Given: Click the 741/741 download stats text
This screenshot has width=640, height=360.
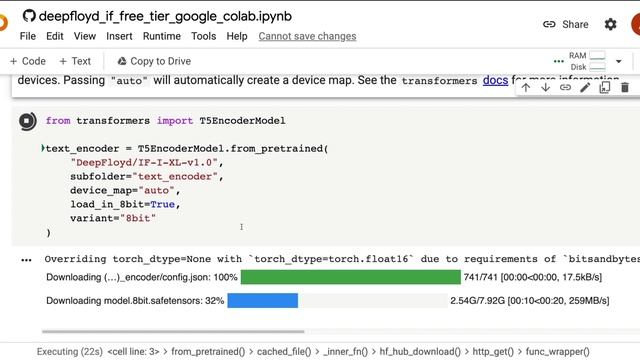Looking at the screenshot, I should 533,277.
